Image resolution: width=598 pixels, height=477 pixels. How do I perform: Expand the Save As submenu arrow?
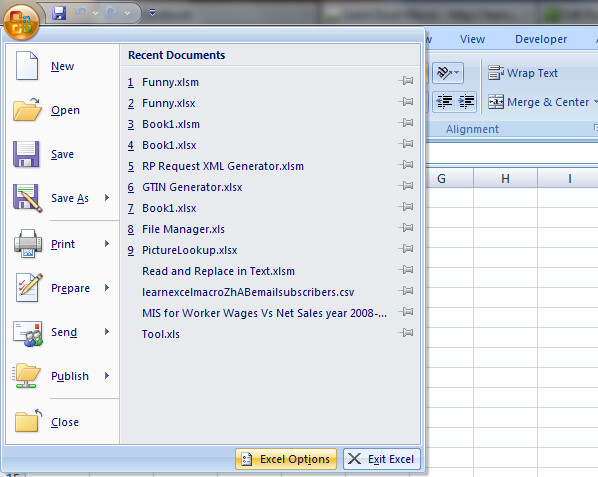107,198
